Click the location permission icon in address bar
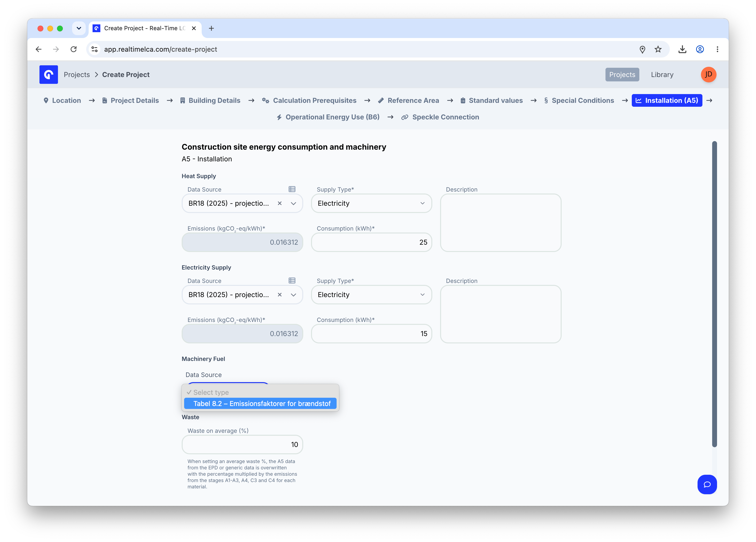The image size is (756, 542). (x=642, y=49)
